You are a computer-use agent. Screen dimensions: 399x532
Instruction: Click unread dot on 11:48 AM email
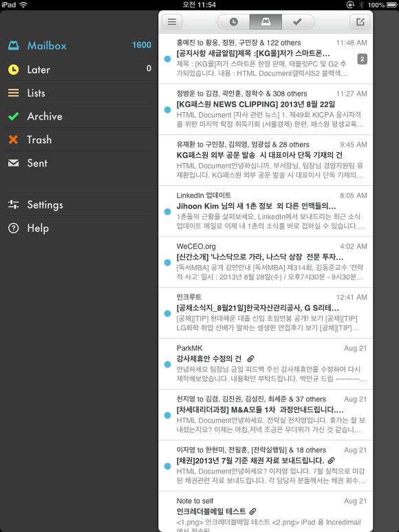[x=167, y=59]
